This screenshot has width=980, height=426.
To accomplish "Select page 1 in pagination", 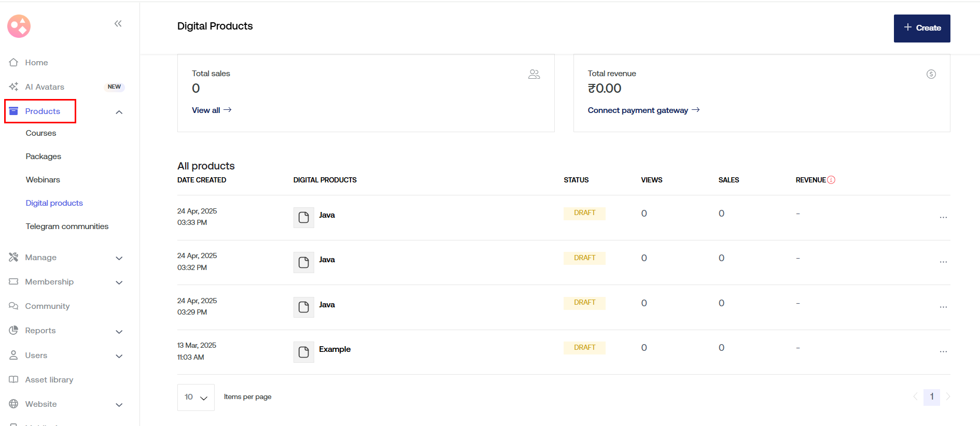I will pos(931,397).
